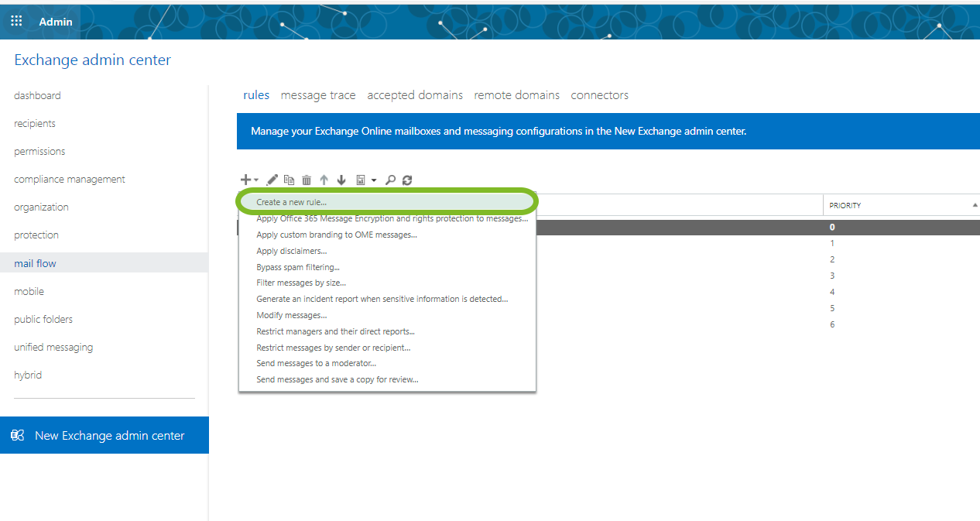
Task: Select mail flow in sidebar
Action: 104,263
